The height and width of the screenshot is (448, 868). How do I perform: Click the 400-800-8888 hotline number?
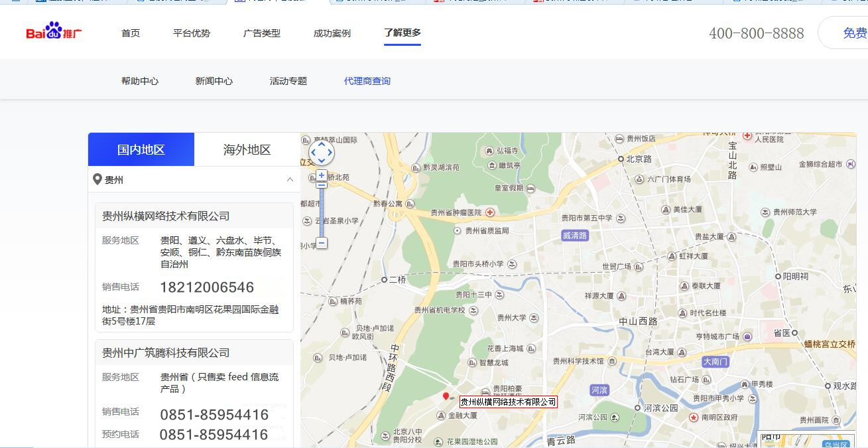point(757,33)
